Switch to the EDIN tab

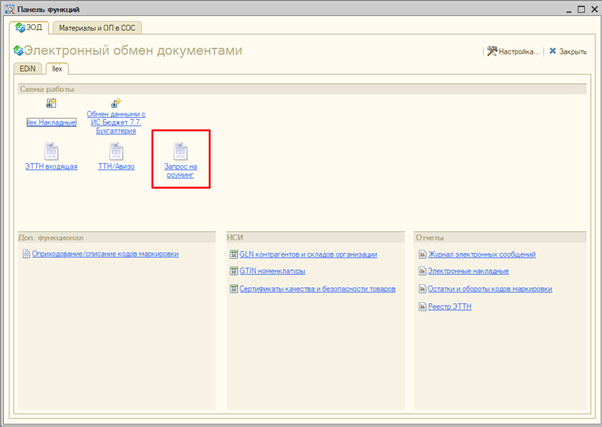click(28, 70)
